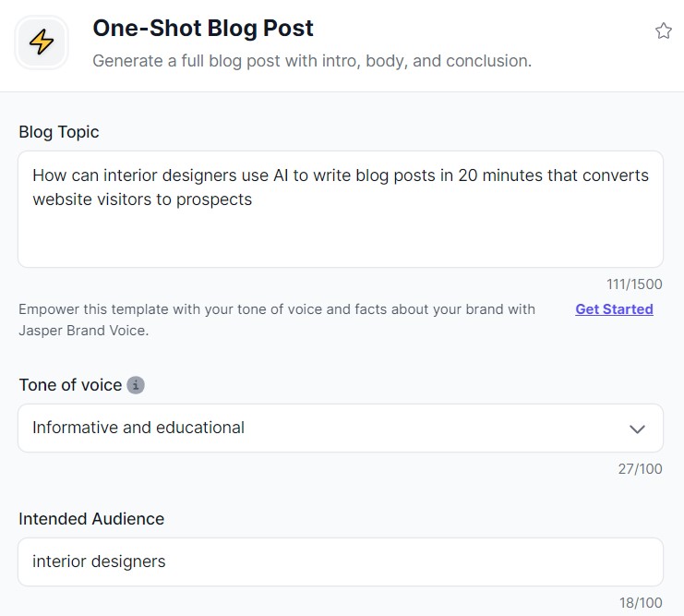Place cursor after 'website visitors to prospects'
The width and height of the screenshot is (684, 616).
(253, 199)
